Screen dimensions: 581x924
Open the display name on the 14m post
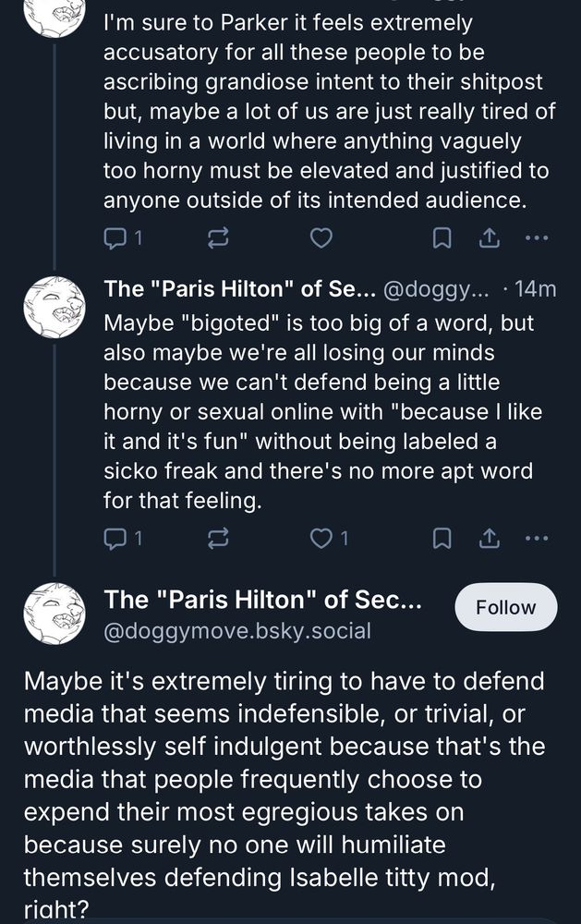238,289
